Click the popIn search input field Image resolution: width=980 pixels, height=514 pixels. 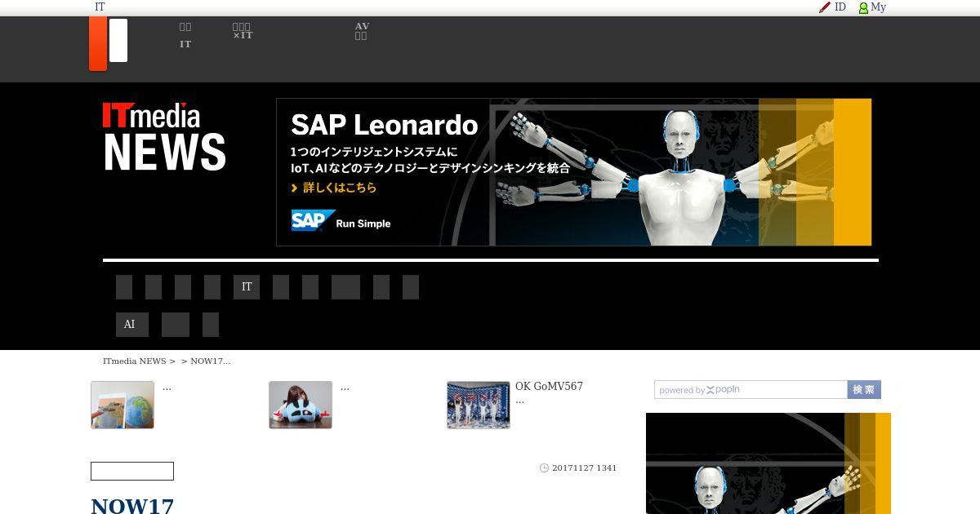pos(751,390)
